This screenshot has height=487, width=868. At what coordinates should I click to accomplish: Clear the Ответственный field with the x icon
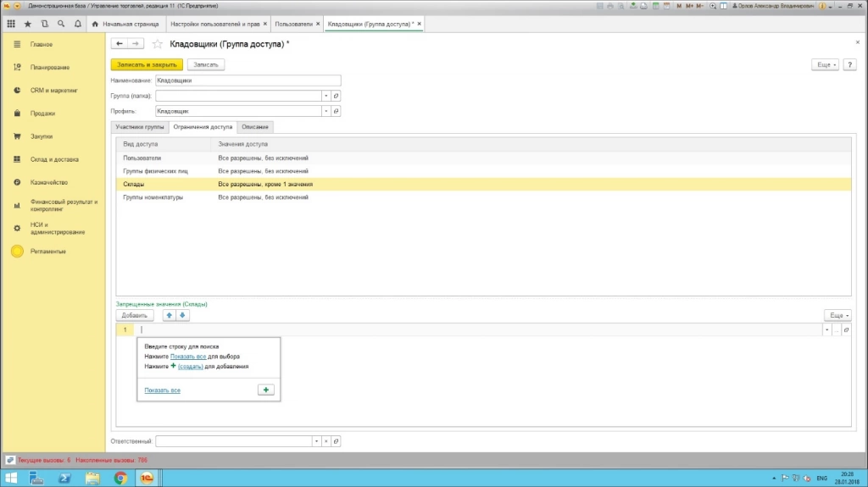(326, 441)
